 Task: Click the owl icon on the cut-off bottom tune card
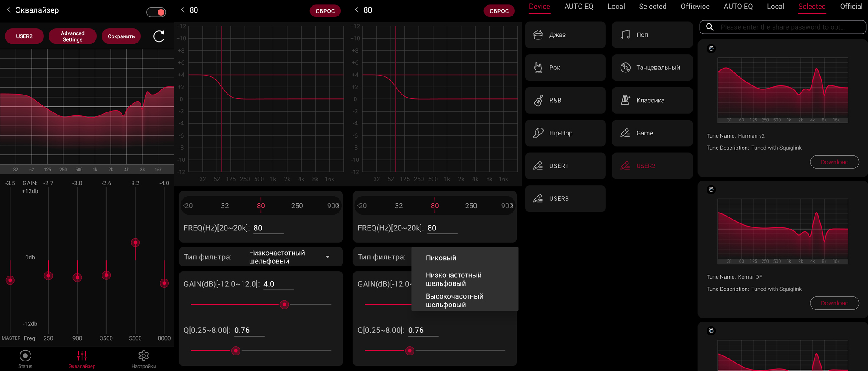[711, 330]
